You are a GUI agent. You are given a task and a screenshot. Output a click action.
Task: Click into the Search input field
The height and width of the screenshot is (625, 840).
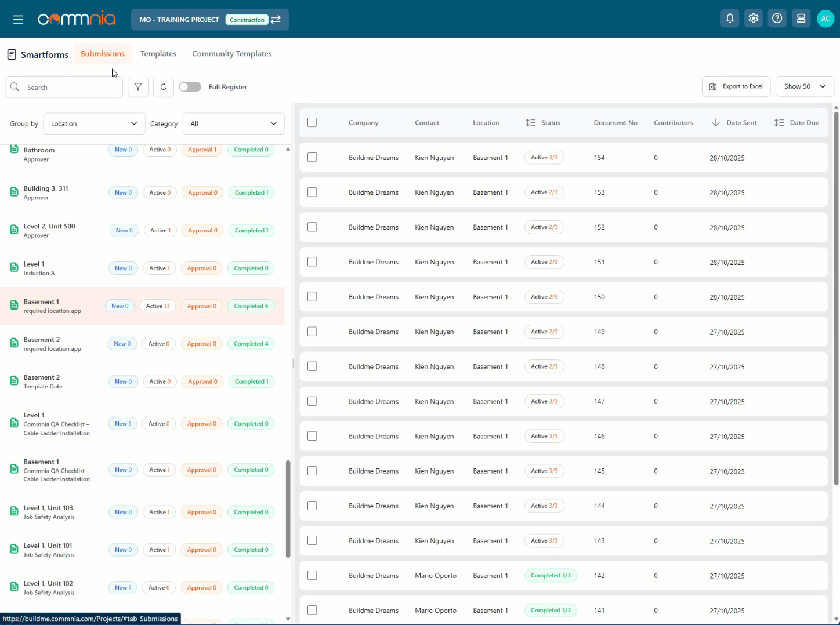(70, 88)
